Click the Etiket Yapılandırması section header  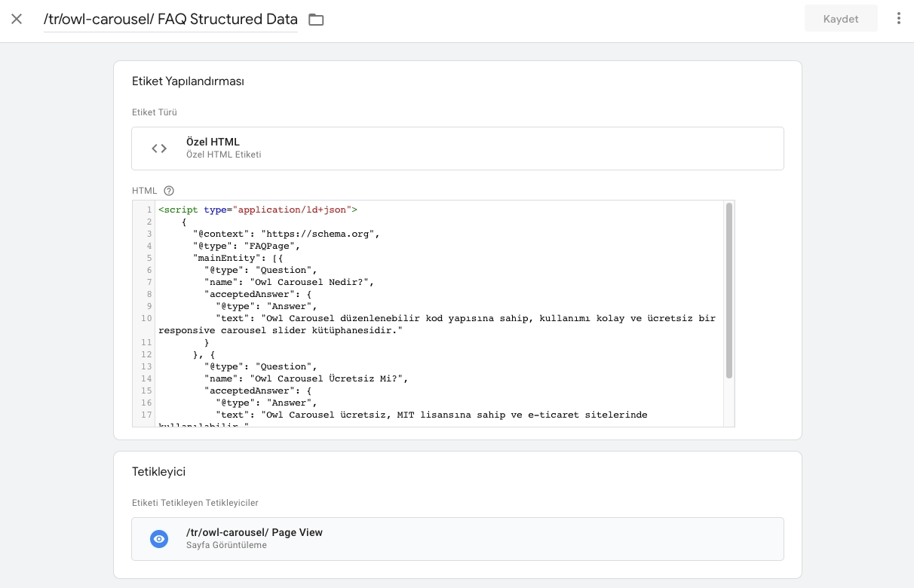pos(187,81)
